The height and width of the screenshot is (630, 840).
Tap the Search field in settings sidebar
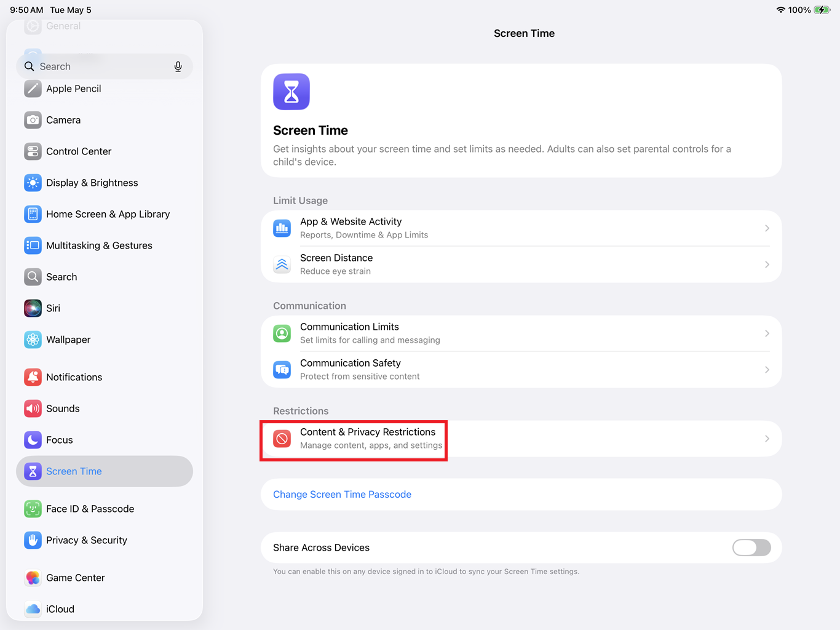pyautogui.click(x=105, y=66)
